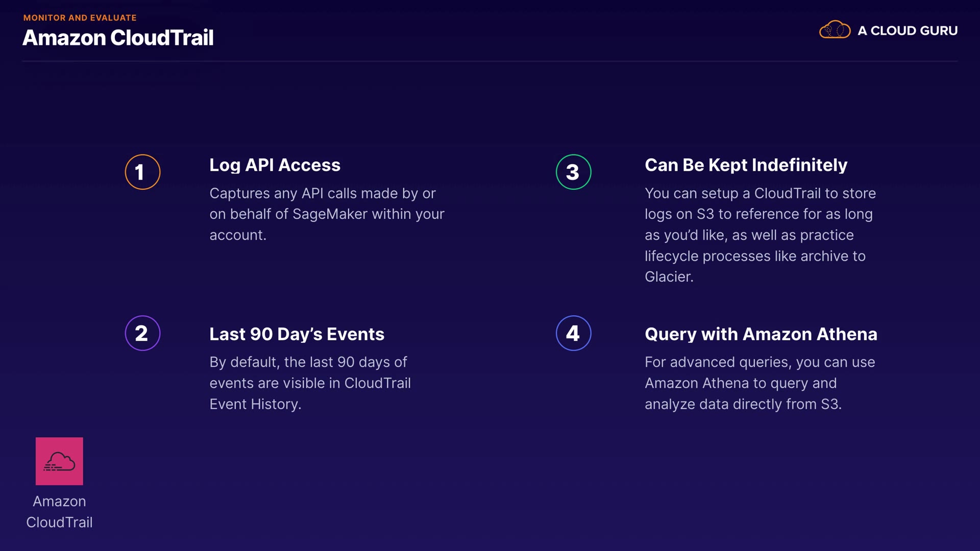This screenshot has height=551, width=980.
Task: Click paragraph about analyzing data from S3
Action: click(759, 383)
